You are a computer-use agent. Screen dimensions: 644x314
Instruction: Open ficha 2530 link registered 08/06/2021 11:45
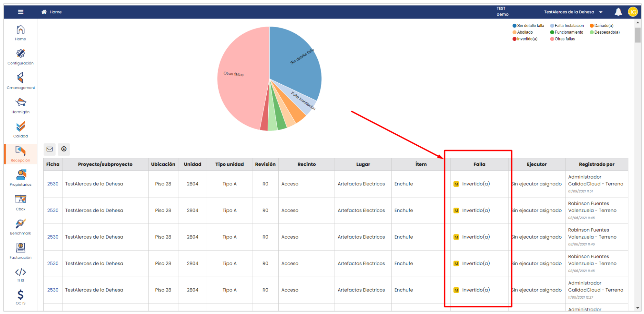(53, 263)
